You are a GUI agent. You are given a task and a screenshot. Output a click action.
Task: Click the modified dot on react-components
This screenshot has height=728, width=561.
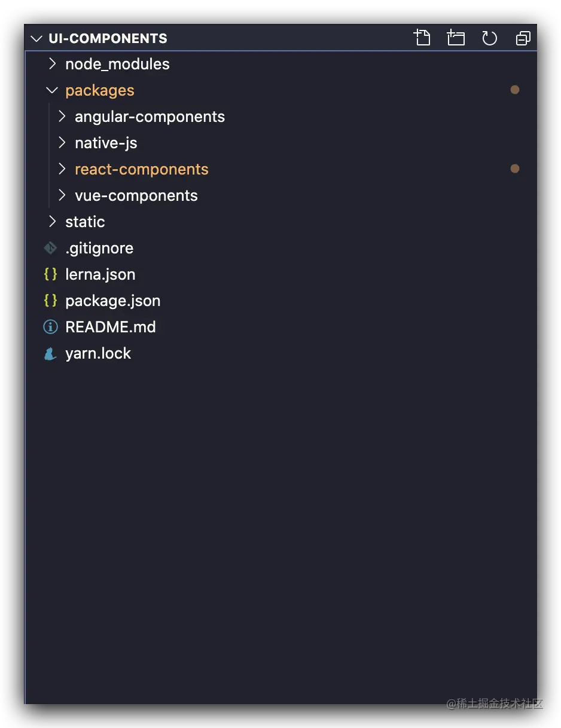point(514,169)
